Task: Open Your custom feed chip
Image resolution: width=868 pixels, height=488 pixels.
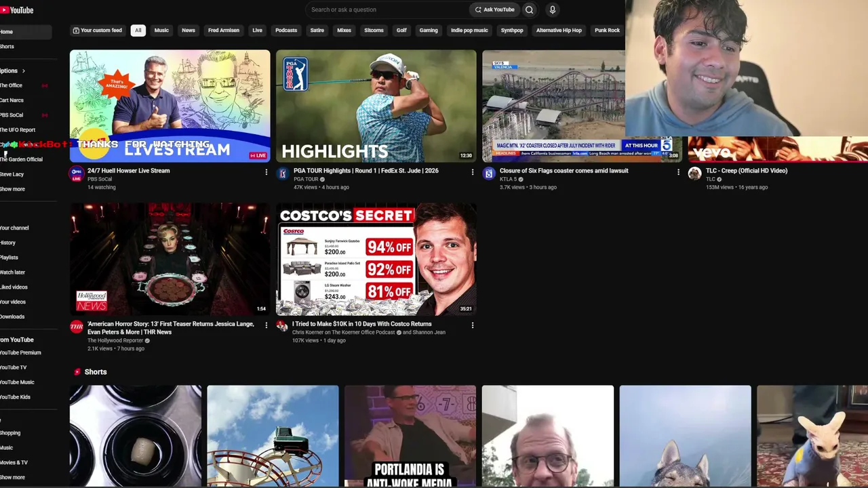Action: tap(98, 30)
